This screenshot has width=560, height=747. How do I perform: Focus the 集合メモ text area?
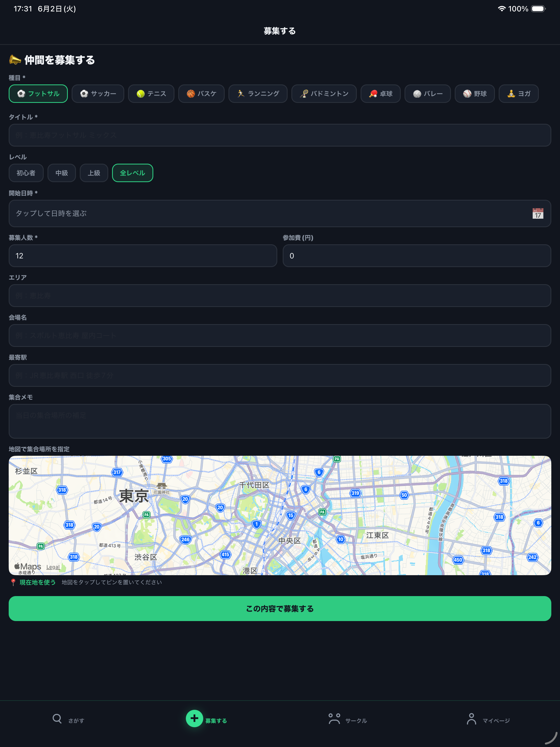click(280, 421)
